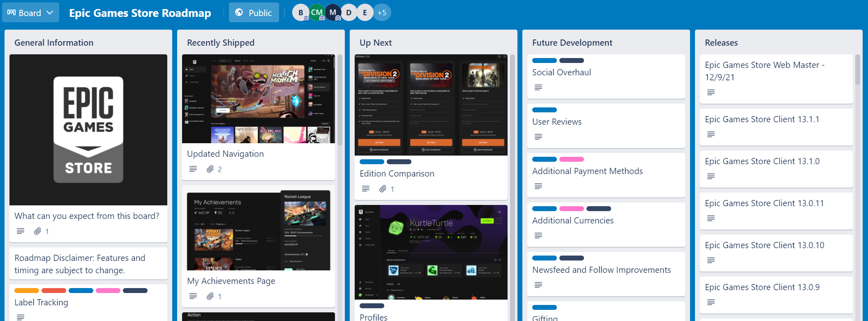Image resolution: width=868 pixels, height=321 pixels.
Task: Open the Board view switcher dropdown
Action: click(30, 13)
